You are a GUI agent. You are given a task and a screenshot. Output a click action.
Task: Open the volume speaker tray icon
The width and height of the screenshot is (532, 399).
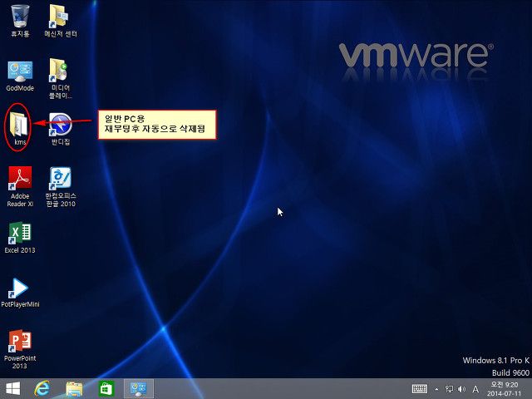point(461,389)
